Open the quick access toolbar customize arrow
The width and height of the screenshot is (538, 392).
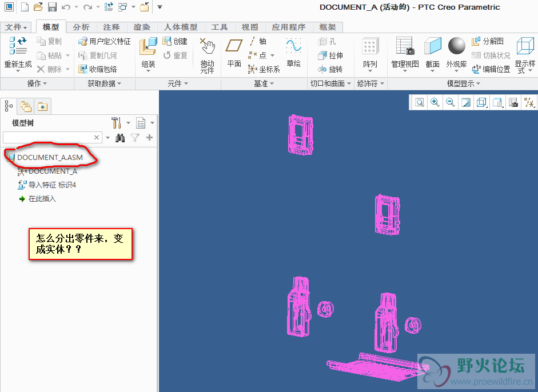click(160, 7)
